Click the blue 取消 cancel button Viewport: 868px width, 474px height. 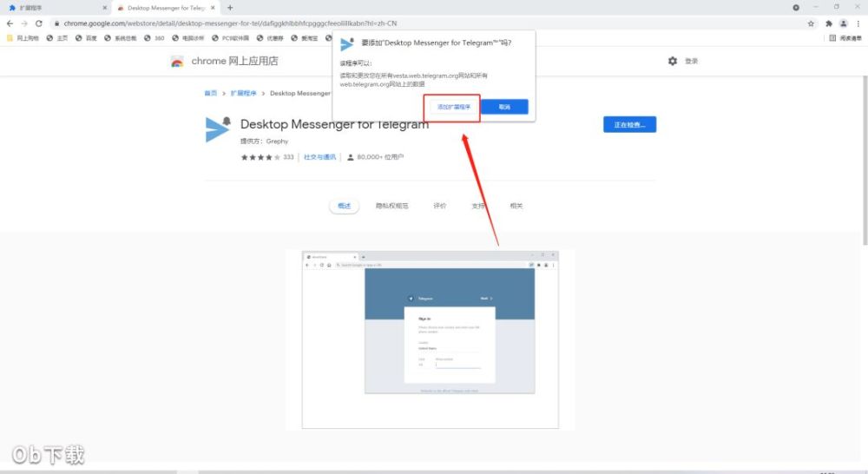click(504, 107)
